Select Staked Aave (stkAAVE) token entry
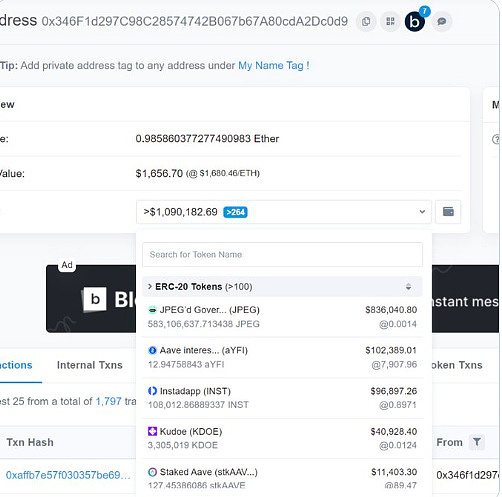This screenshot has height=497, width=502. 282,478
